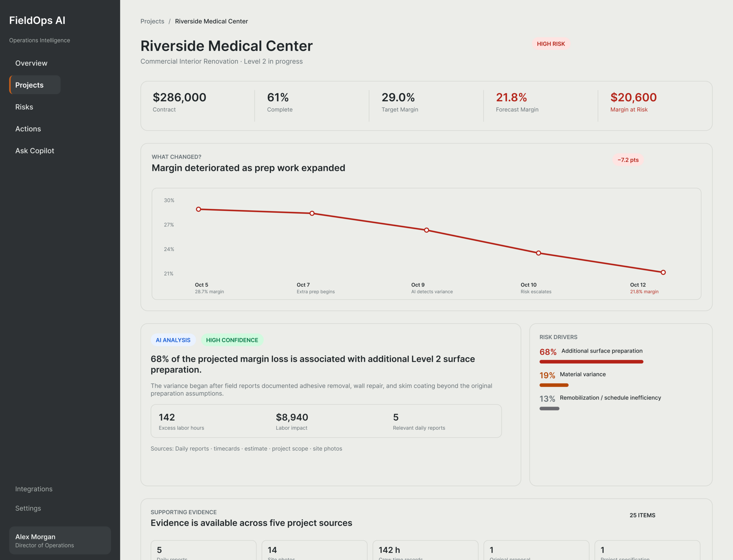This screenshot has width=733, height=560.
Task: Select Projects in the sidebar
Action: coord(35,85)
